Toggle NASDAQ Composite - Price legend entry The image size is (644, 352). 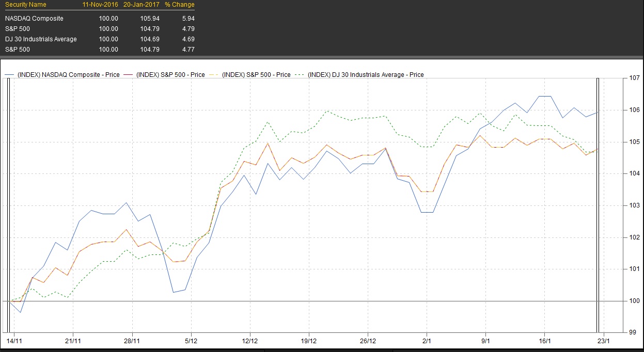[68, 75]
